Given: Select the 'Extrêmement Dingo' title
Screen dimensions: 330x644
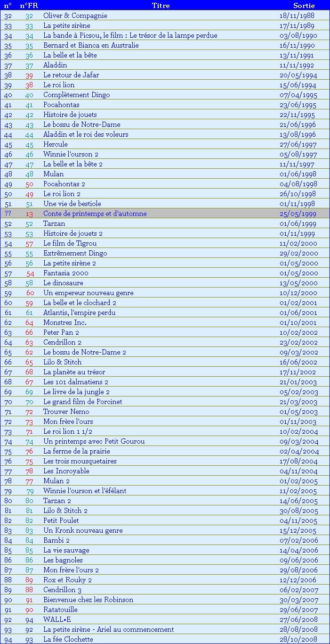Looking at the screenshot, I should coord(75,253).
